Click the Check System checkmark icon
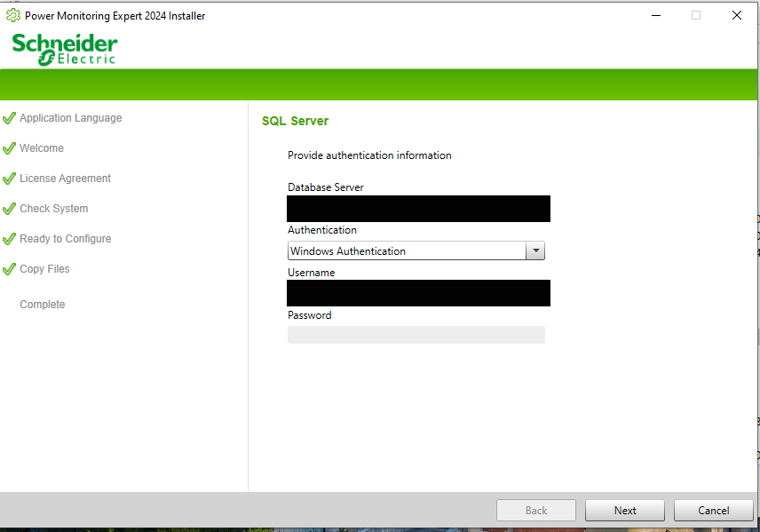 9,209
